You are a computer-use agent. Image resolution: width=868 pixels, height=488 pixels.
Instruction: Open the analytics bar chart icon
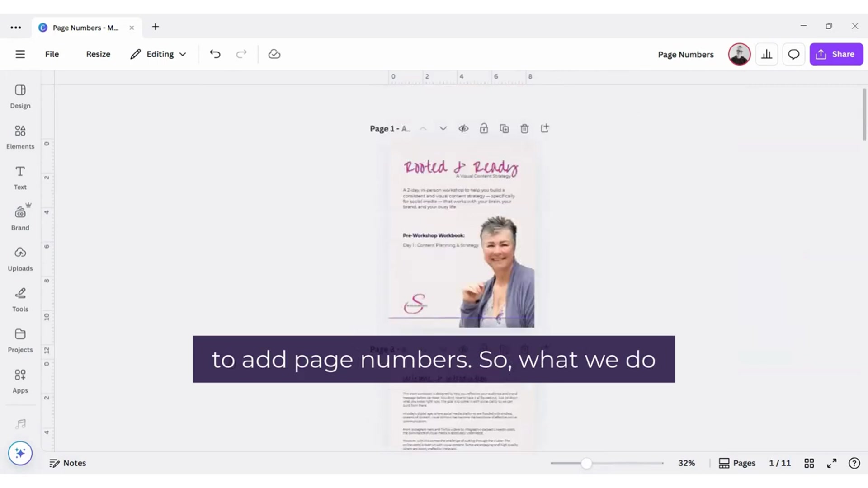coord(767,54)
